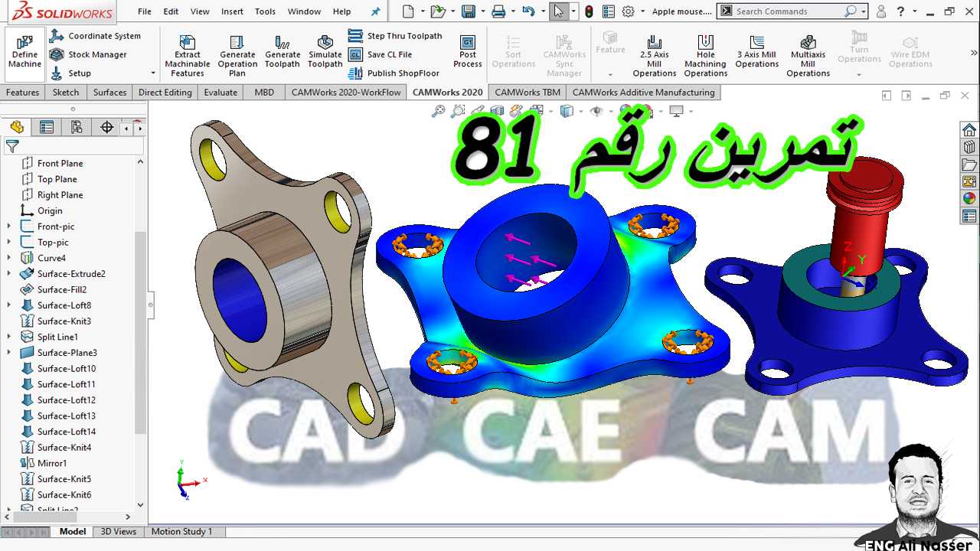980x551 pixels.
Task: Pin the SolidWorks menu bar
Action: (375, 11)
